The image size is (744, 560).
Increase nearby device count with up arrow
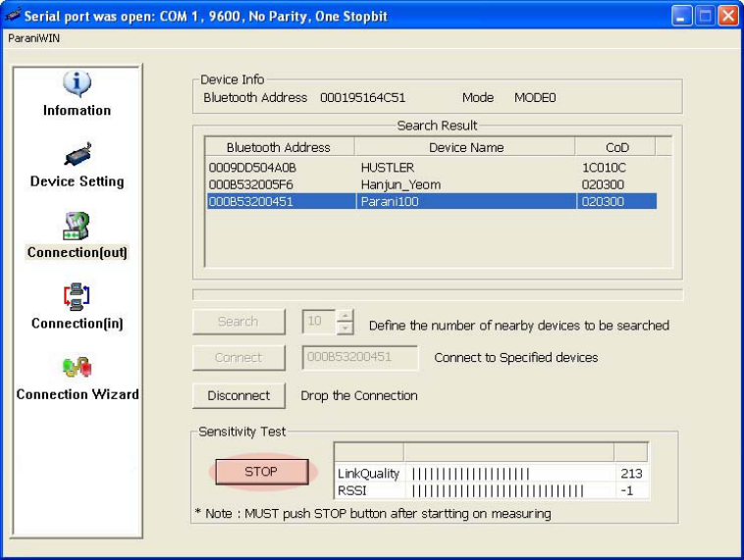[345, 316]
